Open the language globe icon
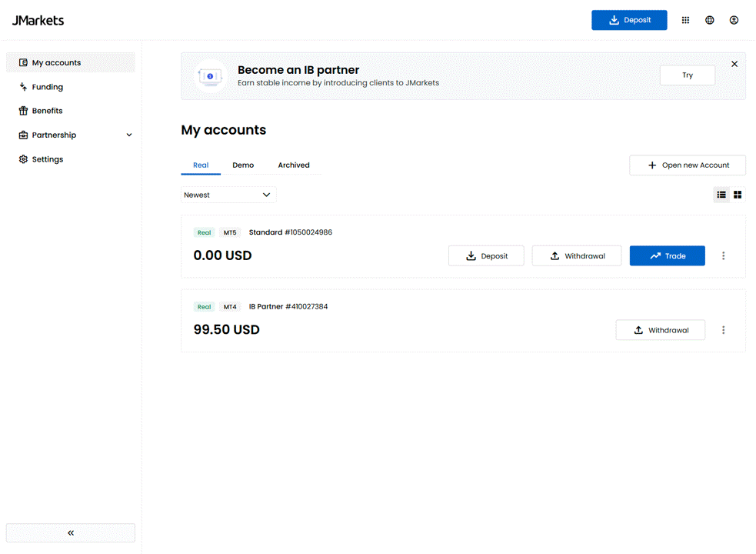The image size is (756, 554). 709,20
